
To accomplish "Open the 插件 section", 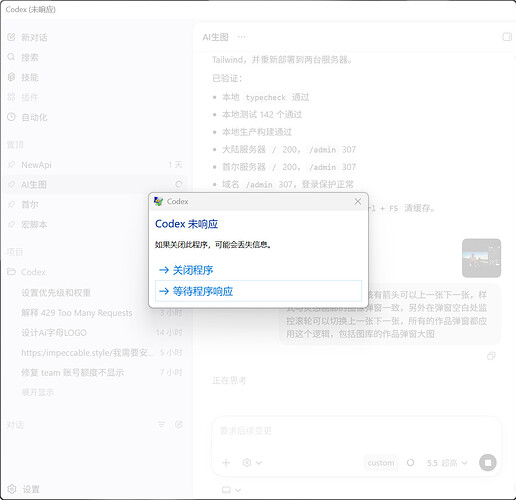I will (30, 97).
